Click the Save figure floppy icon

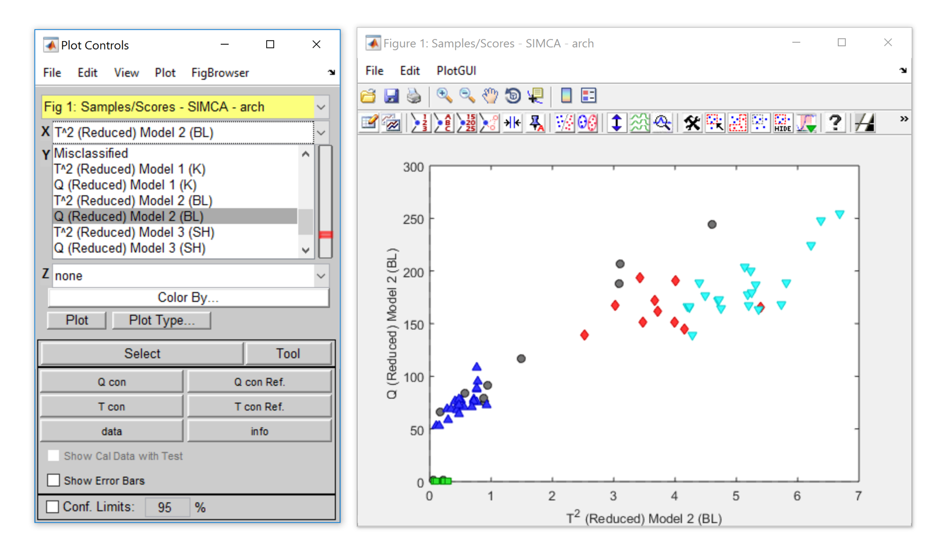pos(391,95)
